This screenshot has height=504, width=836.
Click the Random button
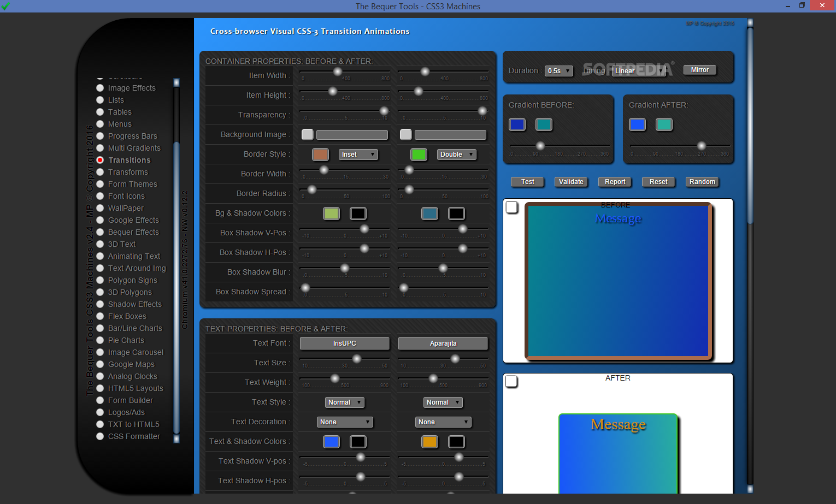coord(702,182)
